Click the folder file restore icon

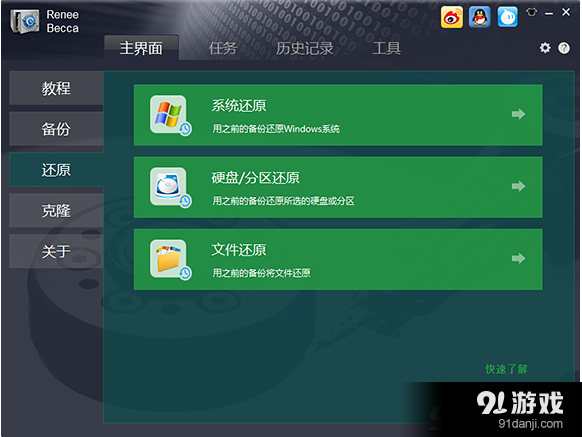(170, 260)
